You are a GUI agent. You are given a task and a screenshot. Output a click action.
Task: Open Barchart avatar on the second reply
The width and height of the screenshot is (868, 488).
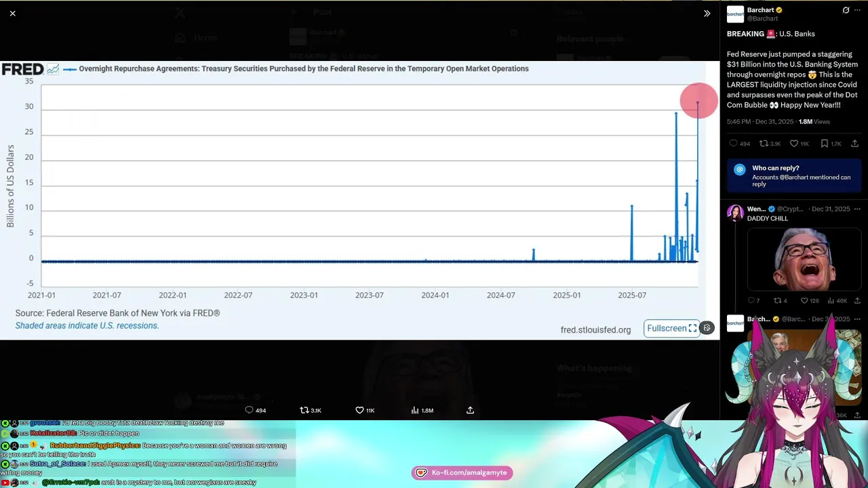(x=735, y=323)
